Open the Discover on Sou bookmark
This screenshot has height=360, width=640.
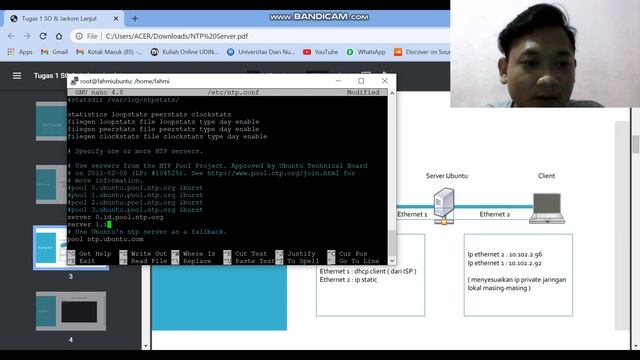point(422,52)
